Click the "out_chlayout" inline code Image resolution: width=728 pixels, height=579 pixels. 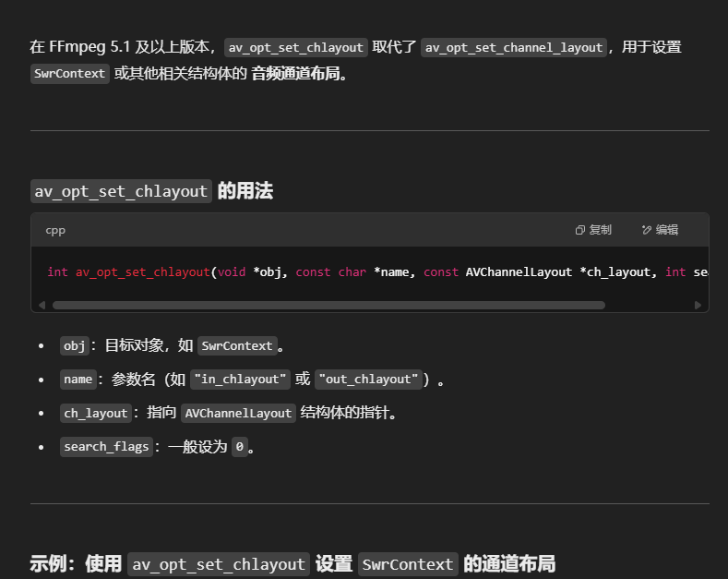(x=368, y=380)
